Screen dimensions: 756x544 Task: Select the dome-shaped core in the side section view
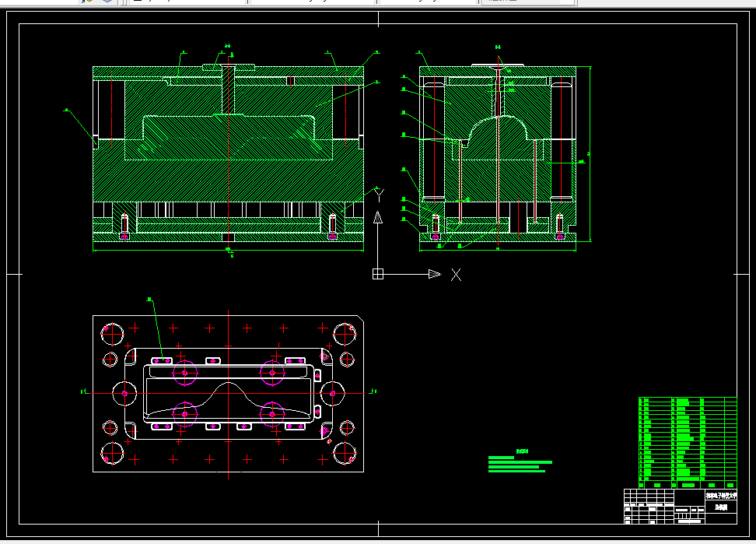[x=497, y=138]
